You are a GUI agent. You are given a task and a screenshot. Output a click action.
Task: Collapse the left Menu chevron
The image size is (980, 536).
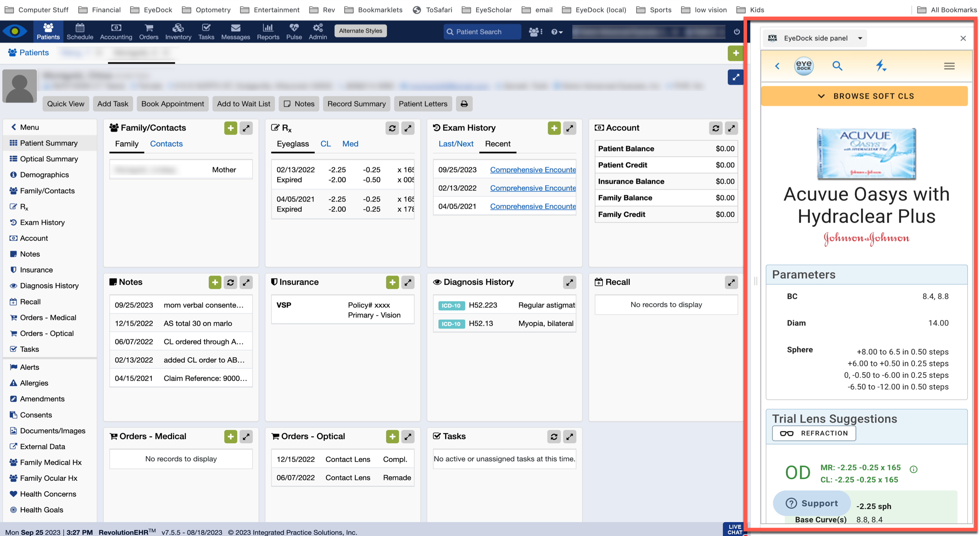[14, 127]
